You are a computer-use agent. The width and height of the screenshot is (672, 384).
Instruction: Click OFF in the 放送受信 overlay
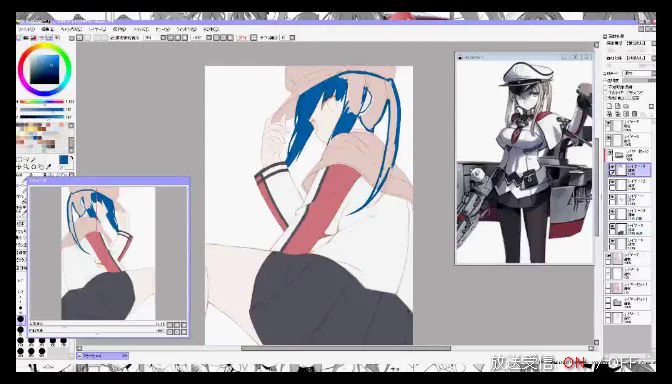point(623,363)
